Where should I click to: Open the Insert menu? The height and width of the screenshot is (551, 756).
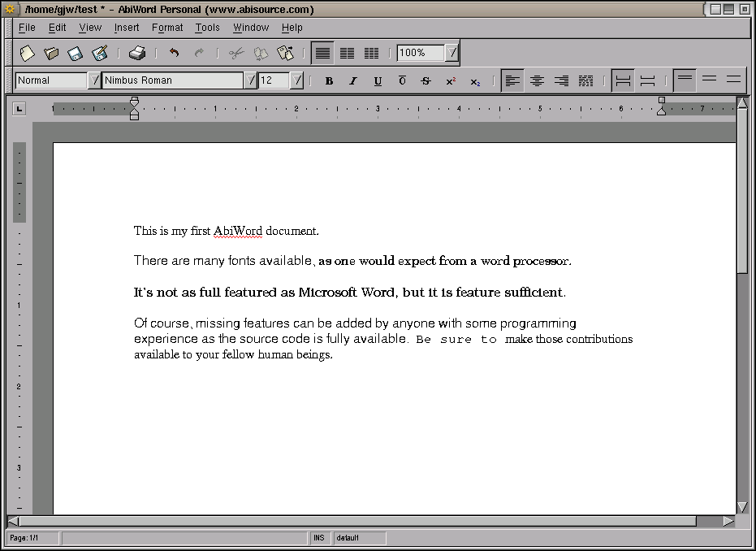pyautogui.click(x=127, y=27)
